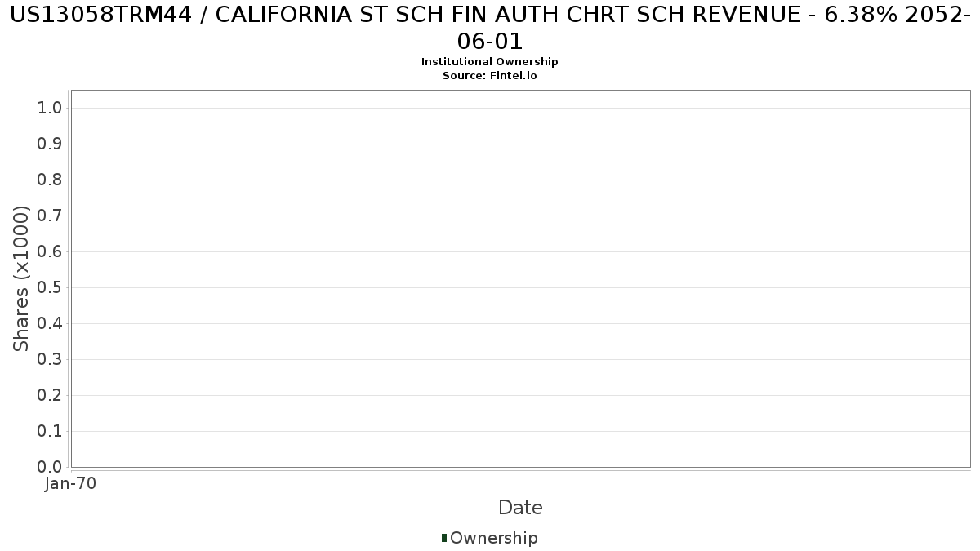Click the 0.0 y-axis tick label

(x=51, y=467)
